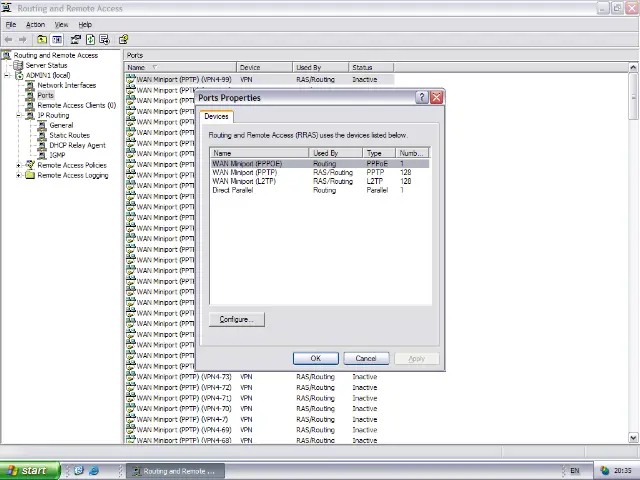Image resolution: width=640 pixels, height=480 pixels.
Task: Select WAN Miniport (PPTP) device in dialog
Action: pyautogui.click(x=320, y=172)
